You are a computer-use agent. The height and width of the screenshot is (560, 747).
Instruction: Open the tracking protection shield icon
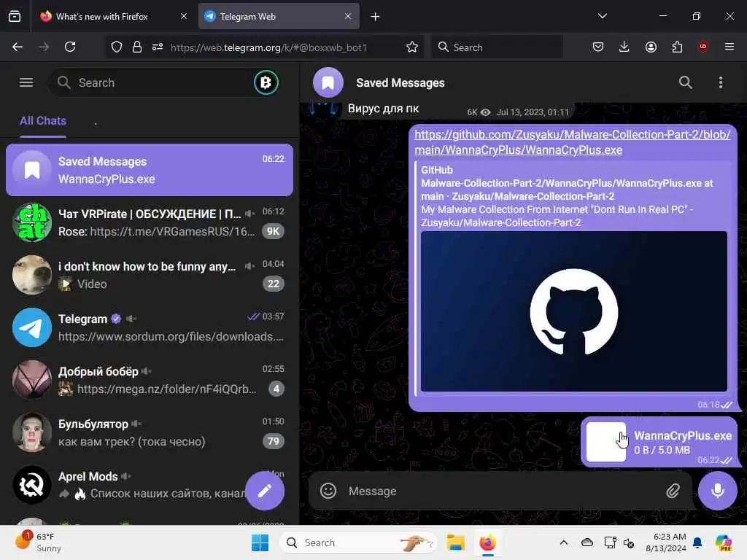pos(117,47)
